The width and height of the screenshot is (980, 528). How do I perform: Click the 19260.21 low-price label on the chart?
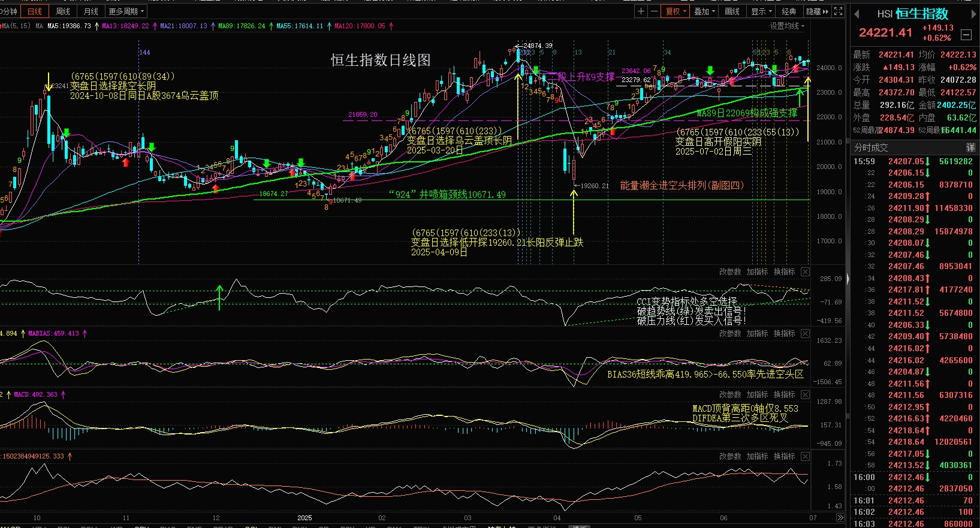594,186
